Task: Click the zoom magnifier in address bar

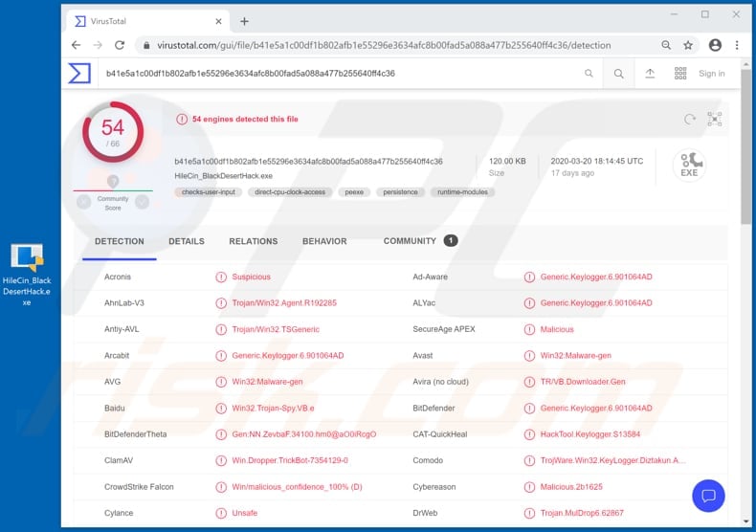Action: coord(666,45)
